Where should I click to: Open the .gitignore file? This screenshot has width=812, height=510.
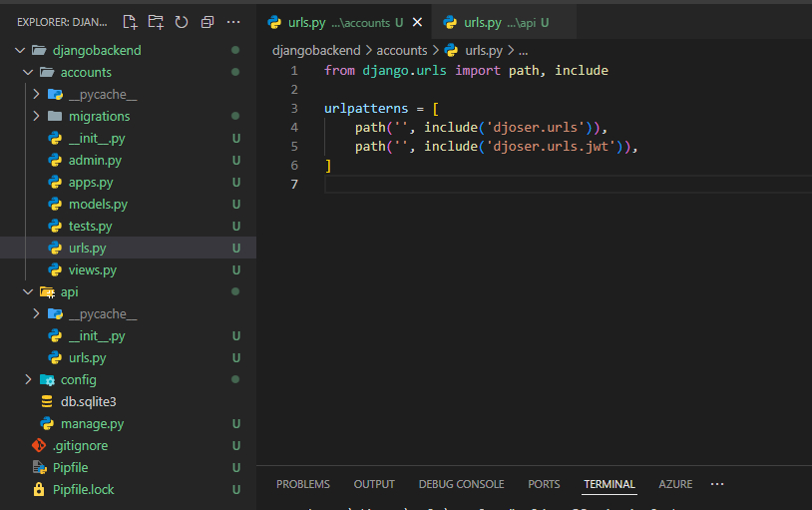[x=80, y=445]
